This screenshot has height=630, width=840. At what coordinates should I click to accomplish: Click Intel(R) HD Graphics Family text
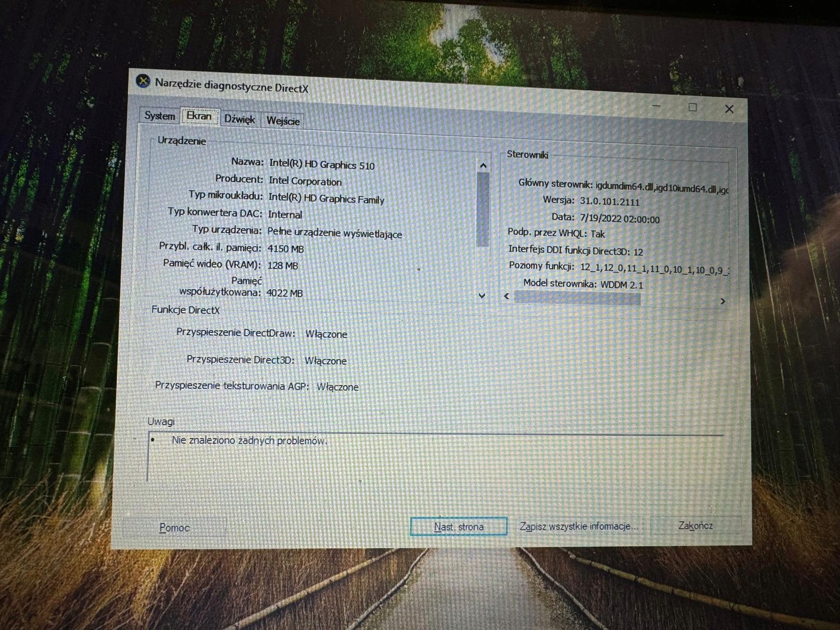pos(326,198)
